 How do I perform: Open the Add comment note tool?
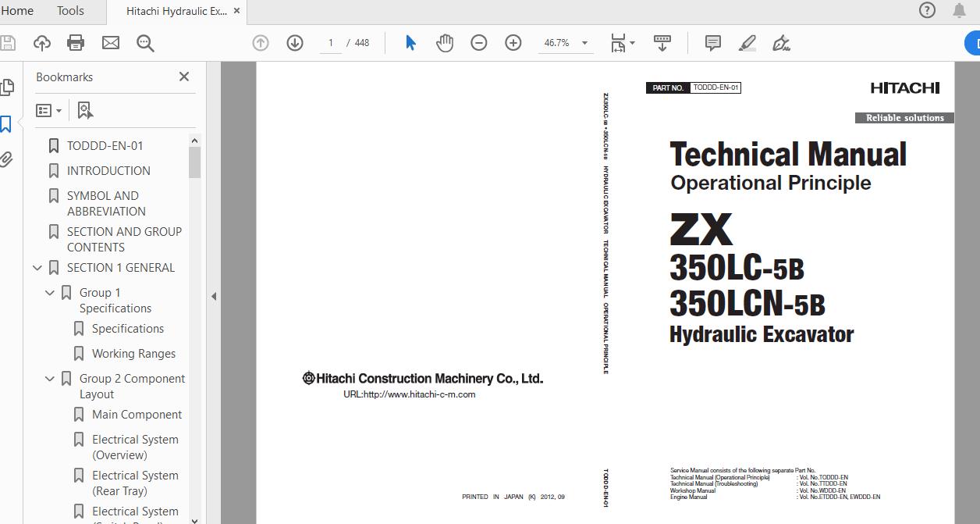tap(712, 43)
